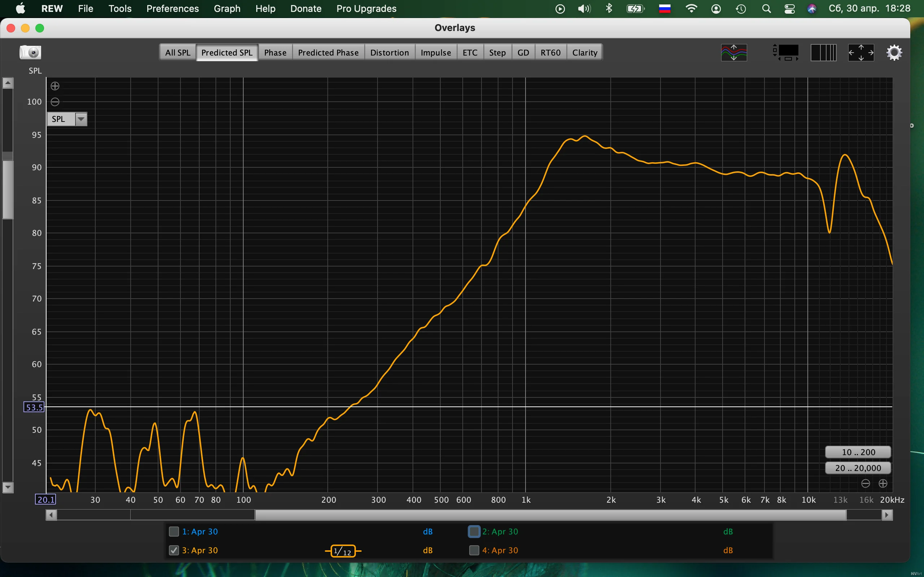The height and width of the screenshot is (577, 924).
Task: Click the separate traces icon
Action: coord(733,53)
